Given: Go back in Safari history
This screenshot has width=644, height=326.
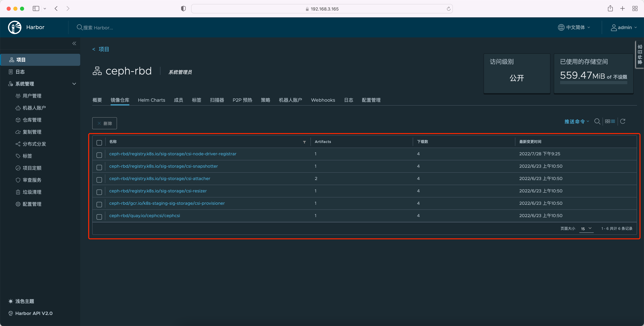Looking at the screenshot, I should point(56,9).
